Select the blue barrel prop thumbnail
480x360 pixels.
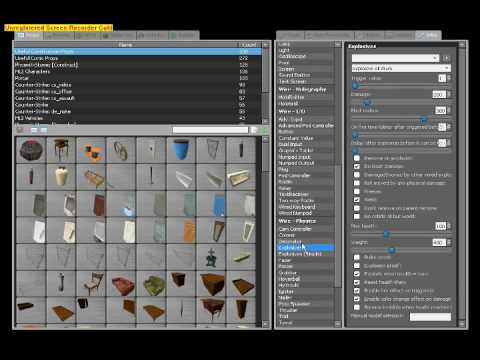tap(181, 150)
